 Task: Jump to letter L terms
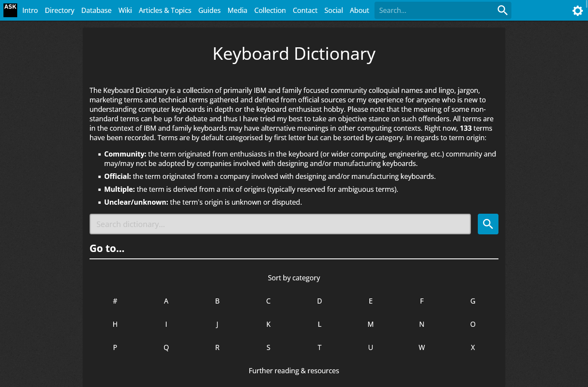click(x=319, y=324)
